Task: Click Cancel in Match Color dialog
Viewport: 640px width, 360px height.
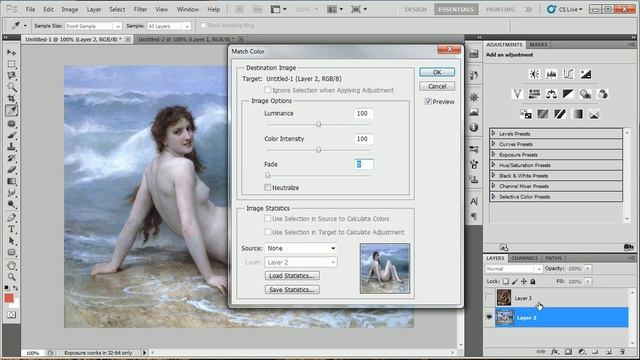Action: [437, 86]
